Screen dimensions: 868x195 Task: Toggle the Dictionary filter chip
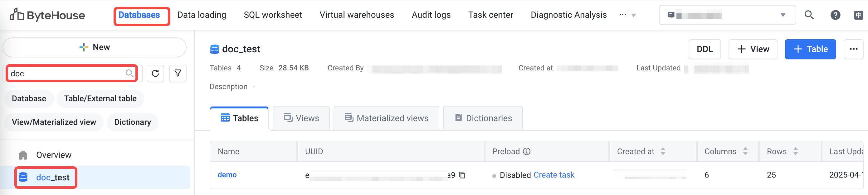[x=132, y=122]
